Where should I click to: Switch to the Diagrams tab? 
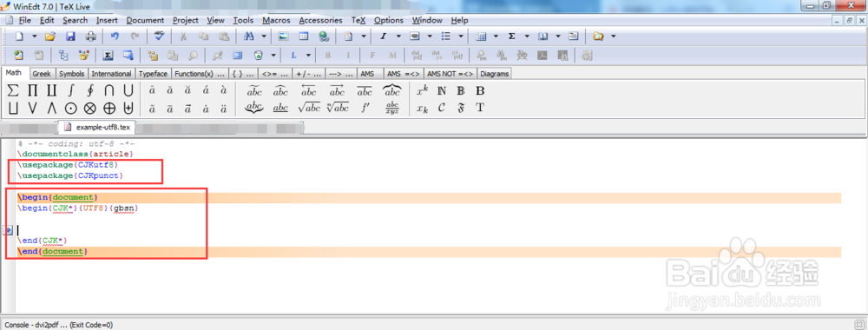(x=495, y=74)
